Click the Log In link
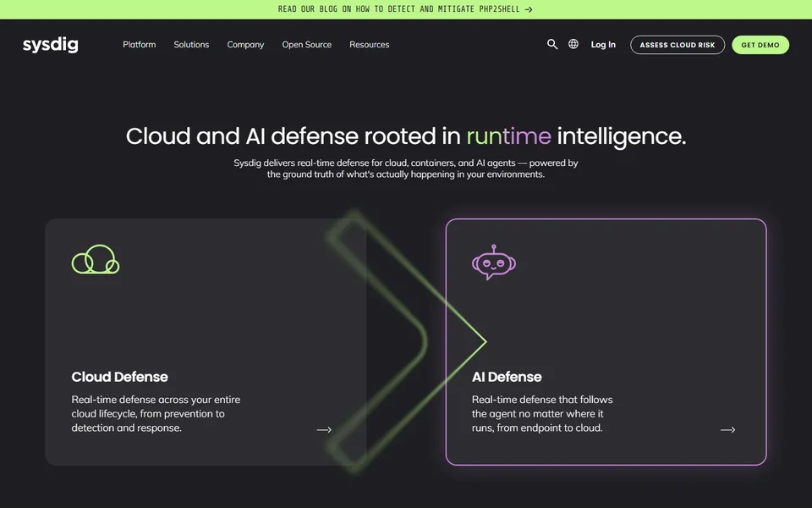812x508 pixels. coord(603,45)
